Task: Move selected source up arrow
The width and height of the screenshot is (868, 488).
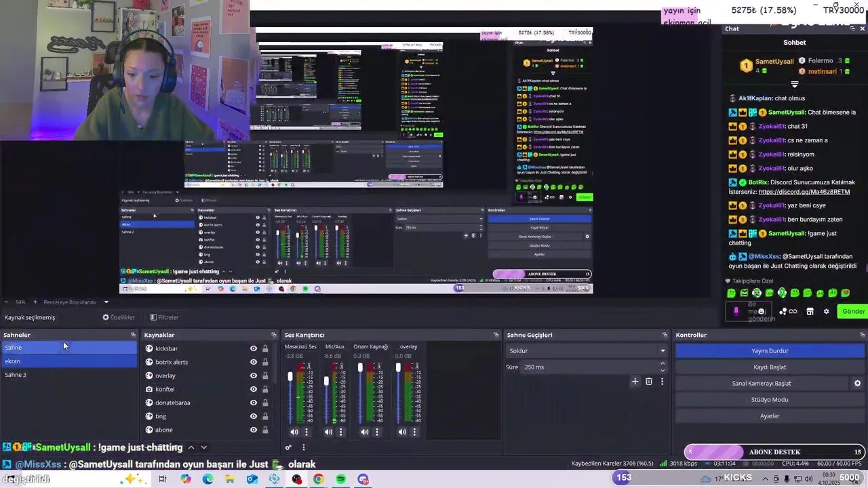Action: tap(191, 447)
